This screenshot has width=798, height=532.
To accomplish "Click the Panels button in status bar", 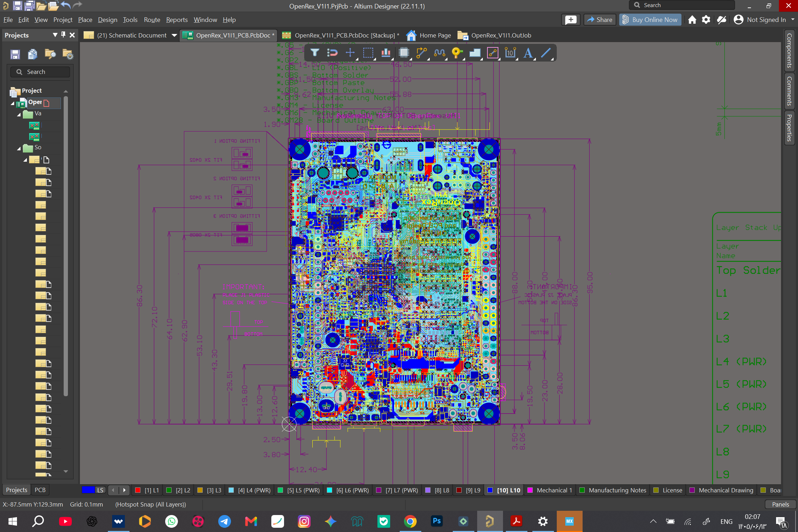I will click(780, 504).
